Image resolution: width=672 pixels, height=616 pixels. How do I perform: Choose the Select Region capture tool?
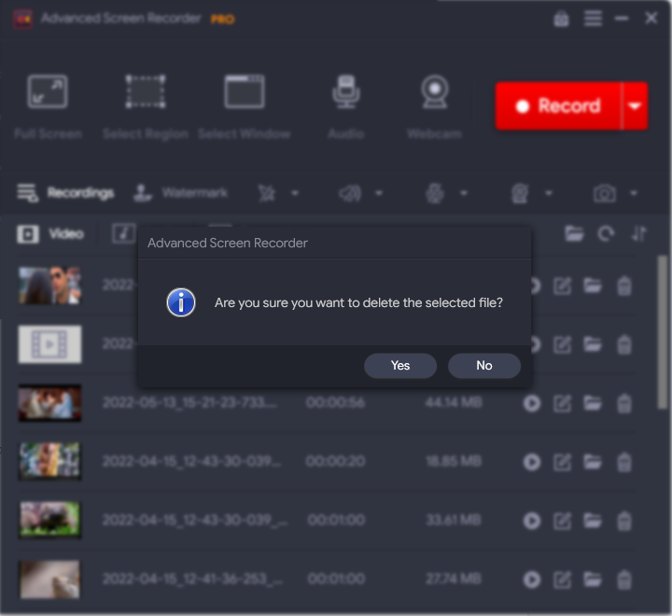[145, 105]
